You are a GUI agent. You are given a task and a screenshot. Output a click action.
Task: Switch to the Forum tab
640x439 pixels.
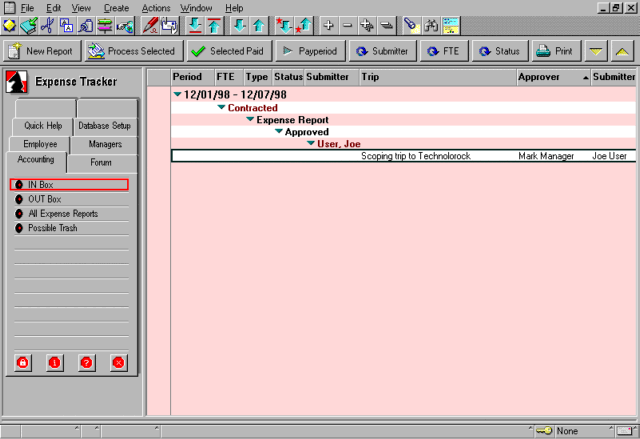point(101,162)
